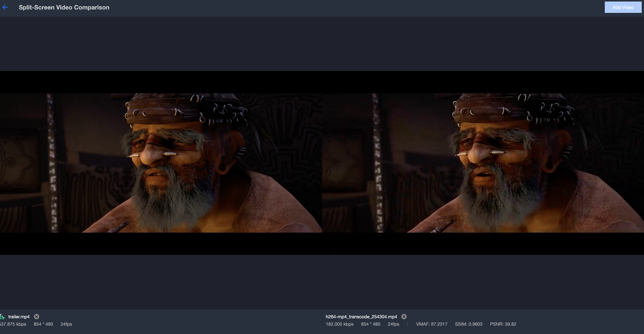Click the SSIM: 0.9603 value
644x334 pixels.
coord(468,324)
